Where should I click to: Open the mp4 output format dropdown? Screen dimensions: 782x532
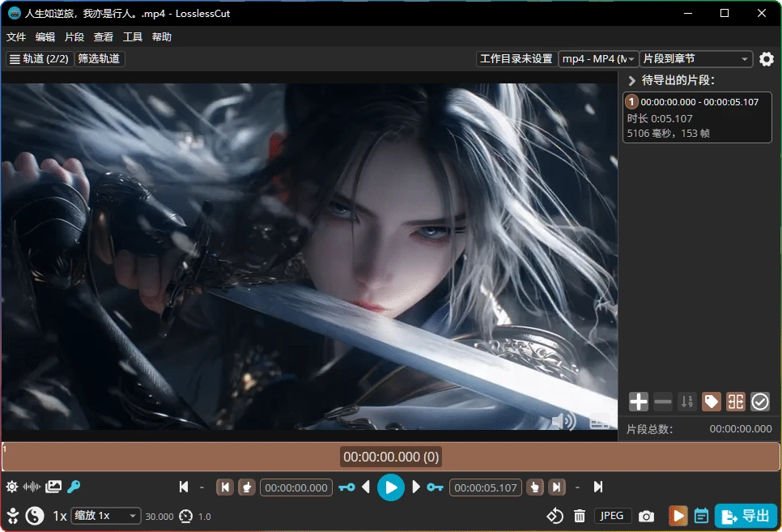pos(598,59)
